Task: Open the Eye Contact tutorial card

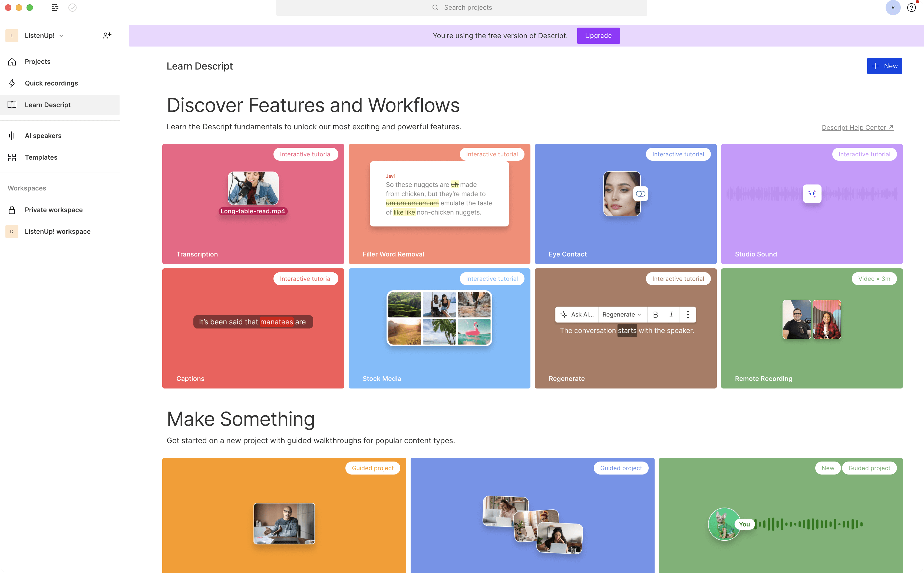Action: tap(625, 204)
